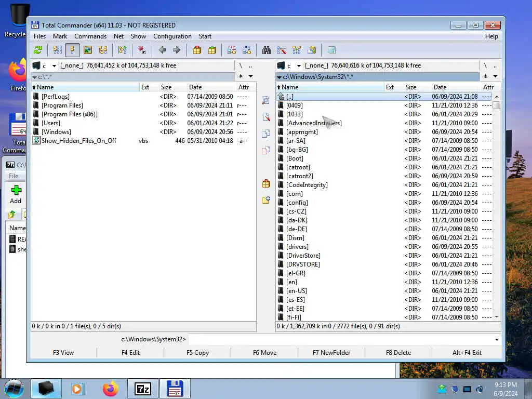Select the full file details view icon
Image resolution: width=532 pixels, height=399 pixels.
coord(72,50)
